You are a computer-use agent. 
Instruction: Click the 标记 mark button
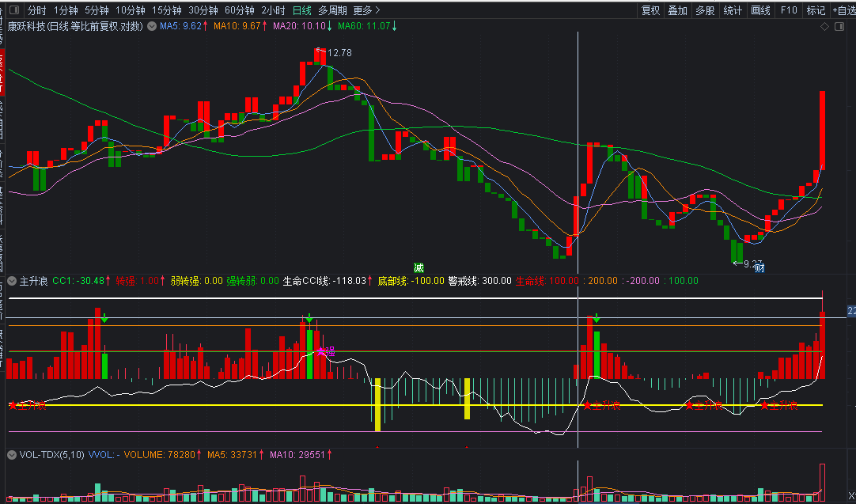point(816,10)
